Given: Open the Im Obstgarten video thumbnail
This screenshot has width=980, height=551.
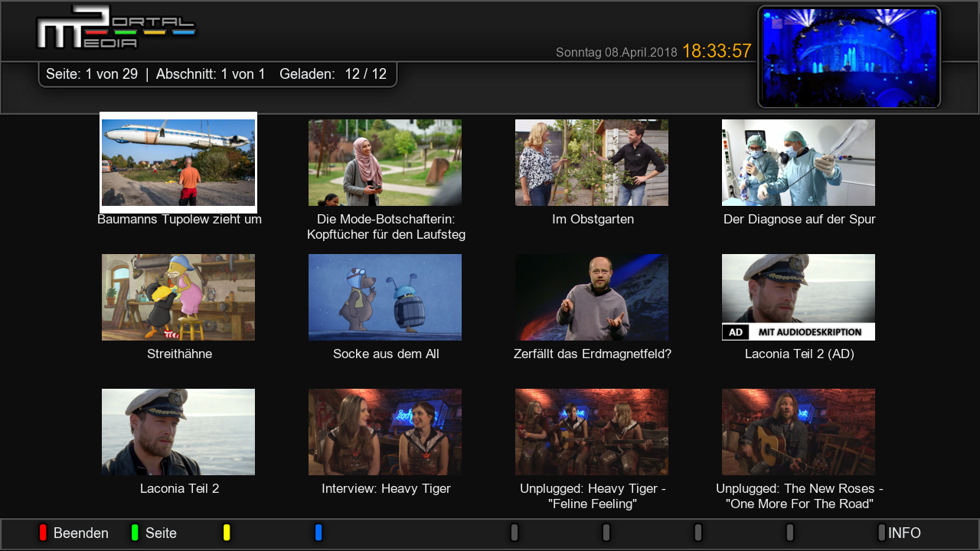Looking at the screenshot, I should 592,162.
